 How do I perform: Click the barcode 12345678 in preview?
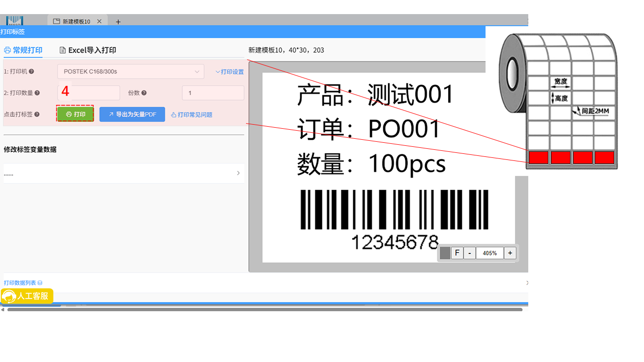click(394, 219)
